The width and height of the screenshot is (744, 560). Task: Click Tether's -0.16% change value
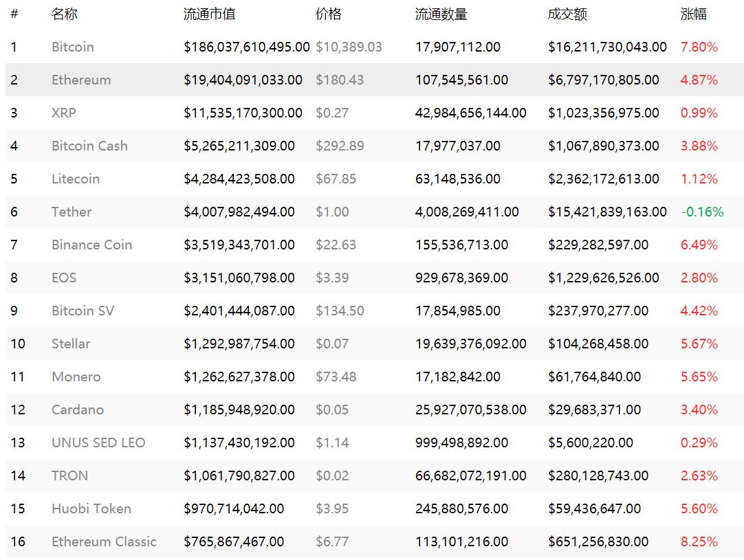click(702, 212)
